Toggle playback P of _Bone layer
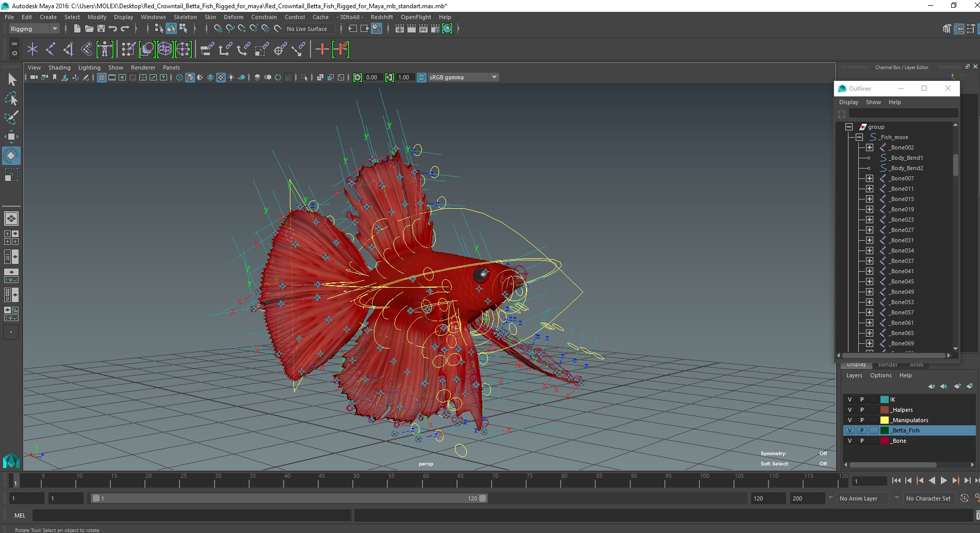This screenshot has height=533, width=980. tap(861, 441)
